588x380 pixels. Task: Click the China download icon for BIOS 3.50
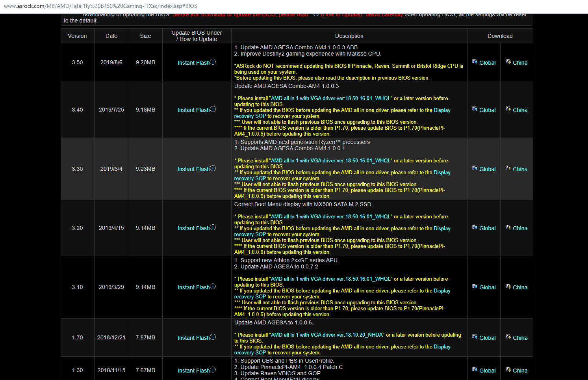point(508,62)
